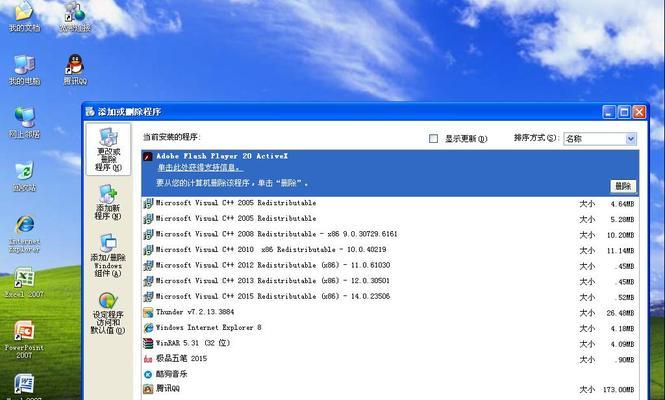Click the 腾讯QQ list entry icon
Image resolution: width=665 pixels, height=400 pixels.
148,389
